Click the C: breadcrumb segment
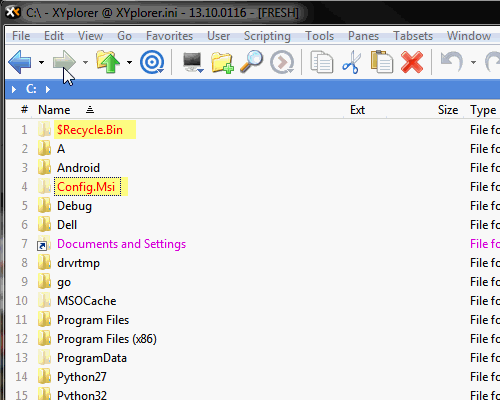 click(31, 89)
